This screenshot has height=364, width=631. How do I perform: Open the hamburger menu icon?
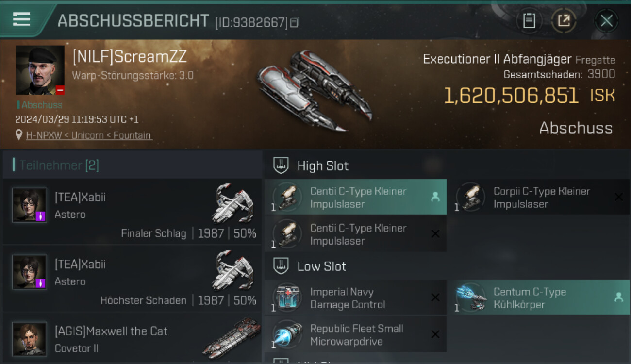coord(21,19)
